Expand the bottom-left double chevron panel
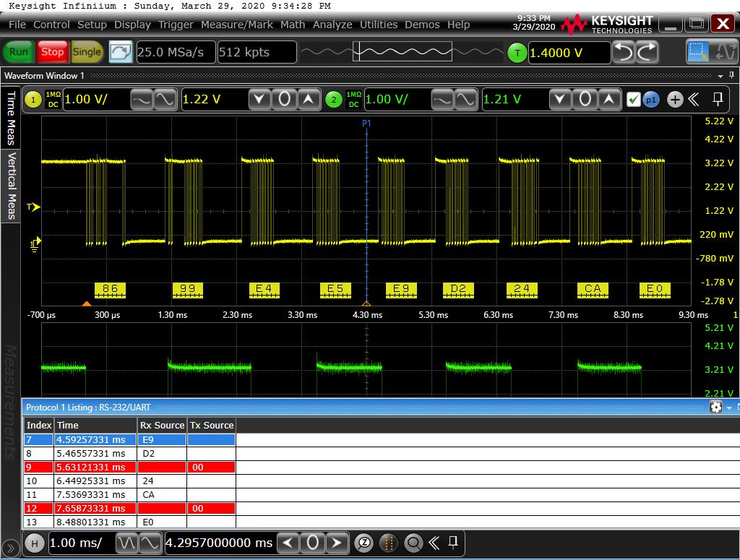The width and height of the screenshot is (740, 560). [x=11, y=548]
